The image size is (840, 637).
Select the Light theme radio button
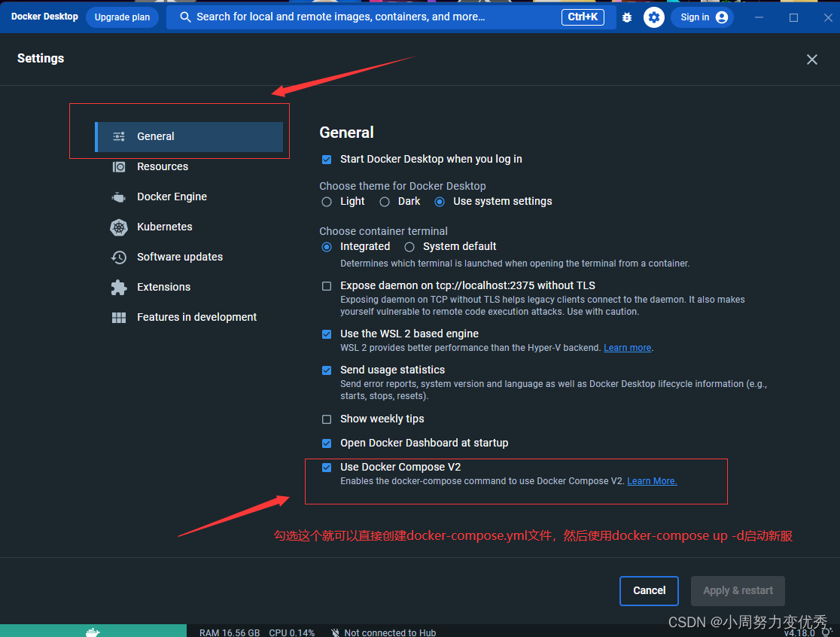[326, 202]
